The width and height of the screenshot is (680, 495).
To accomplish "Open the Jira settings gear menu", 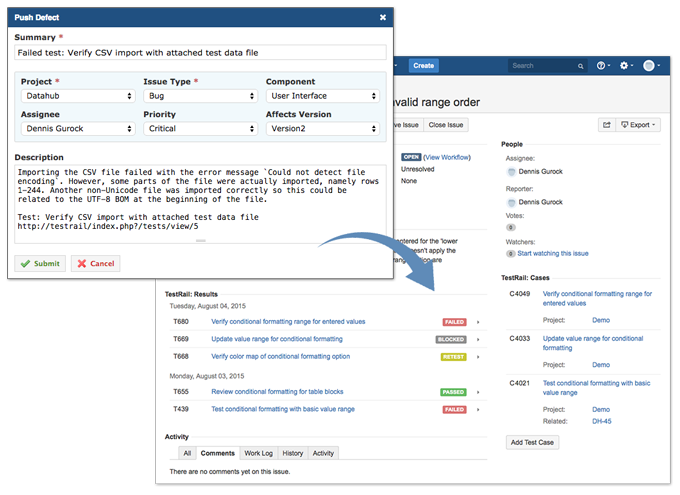I will pyautogui.click(x=626, y=66).
